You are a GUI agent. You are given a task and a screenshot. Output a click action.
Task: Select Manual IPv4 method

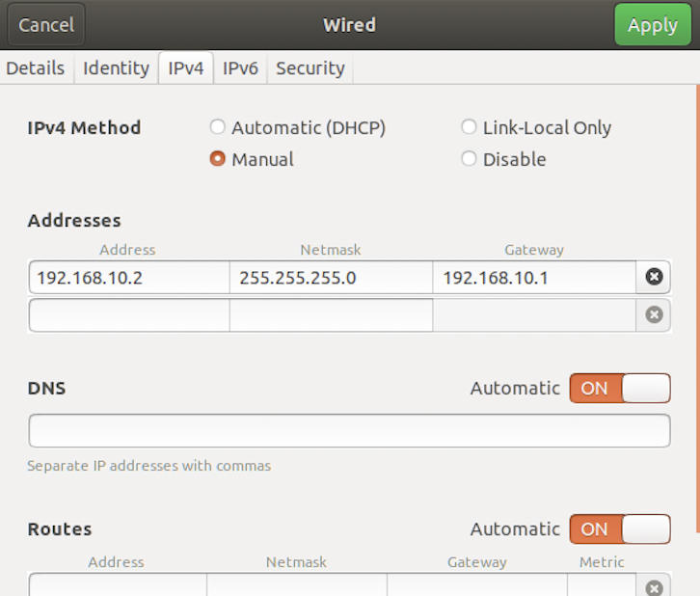pyautogui.click(x=217, y=159)
